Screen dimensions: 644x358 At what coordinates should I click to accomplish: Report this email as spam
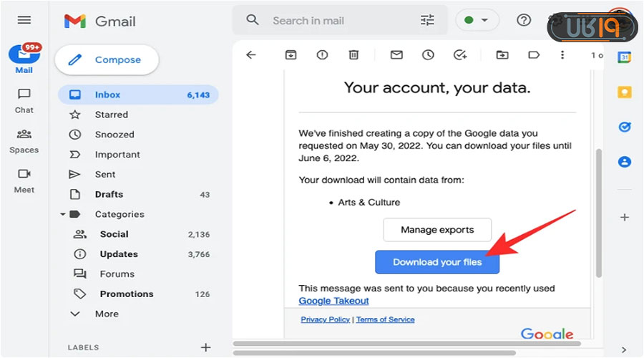322,54
